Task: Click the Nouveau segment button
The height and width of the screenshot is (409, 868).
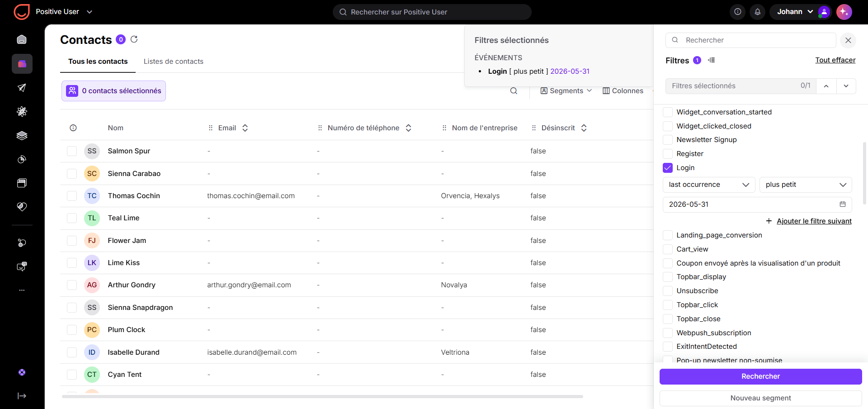Action: click(x=760, y=398)
